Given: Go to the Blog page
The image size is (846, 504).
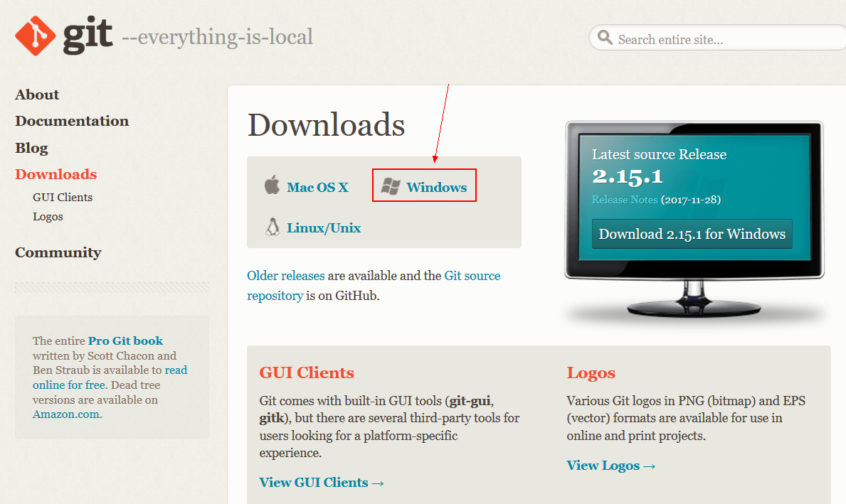Looking at the screenshot, I should (31, 148).
